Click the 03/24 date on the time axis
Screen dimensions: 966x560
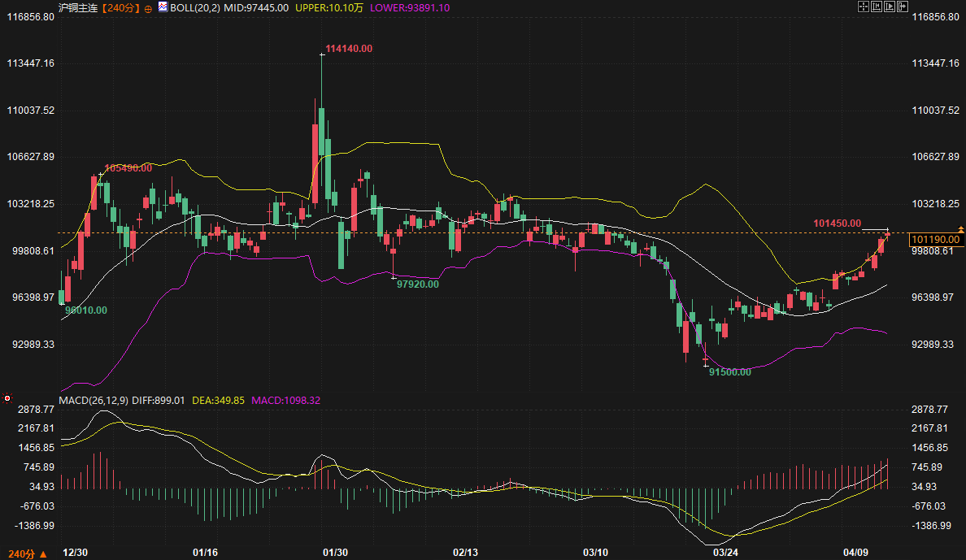pos(724,553)
